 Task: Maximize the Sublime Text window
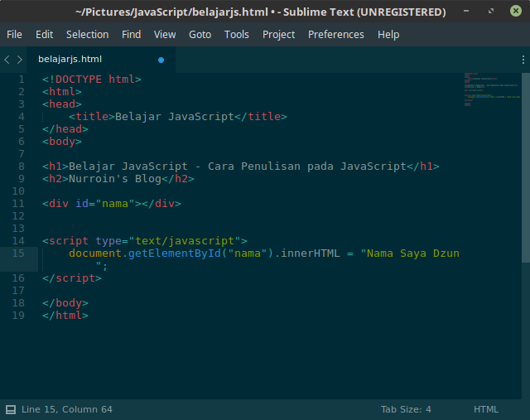click(491, 11)
